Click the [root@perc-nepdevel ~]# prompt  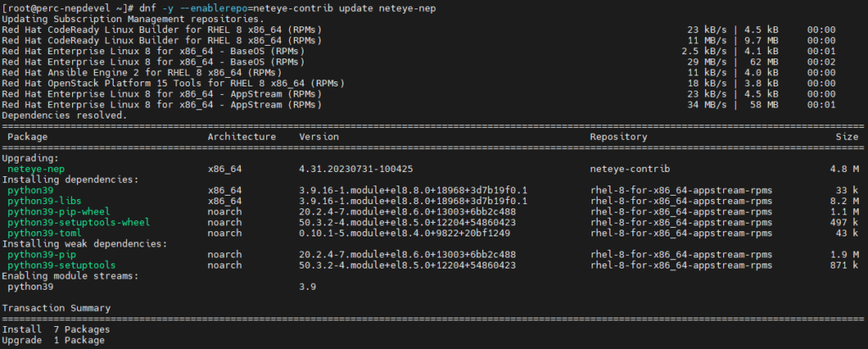click(68, 8)
